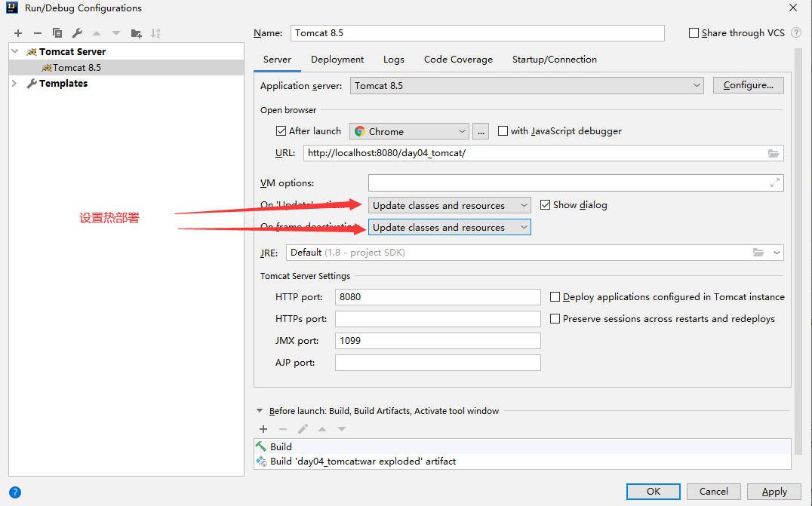The image size is (812, 506).
Task: Open the Startup/Connection tab
Action: coord(554,60)
